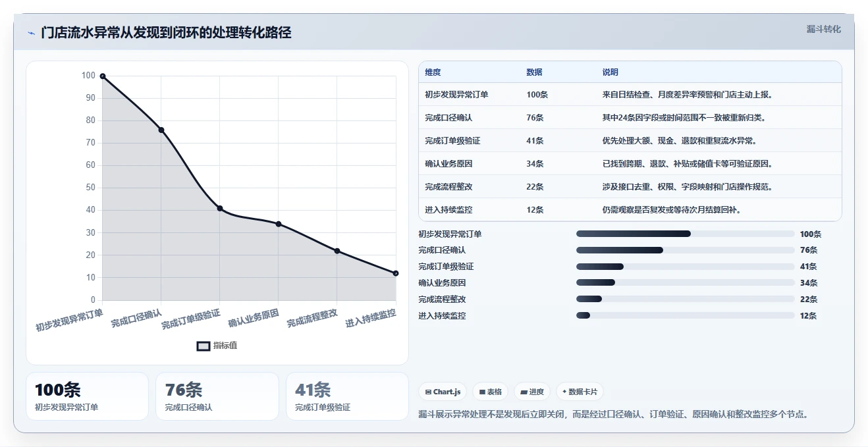Click description 来自日结检查、月度差异率预警
Screen dimensions: 868x447
688,95
